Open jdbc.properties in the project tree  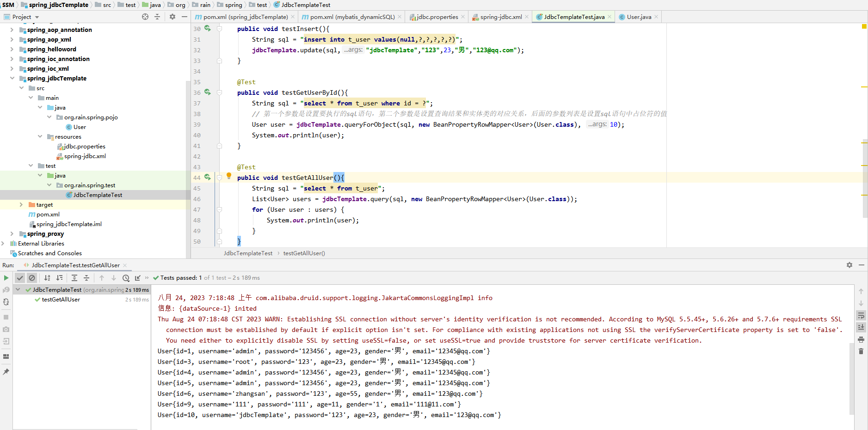[x=84, y=146]
